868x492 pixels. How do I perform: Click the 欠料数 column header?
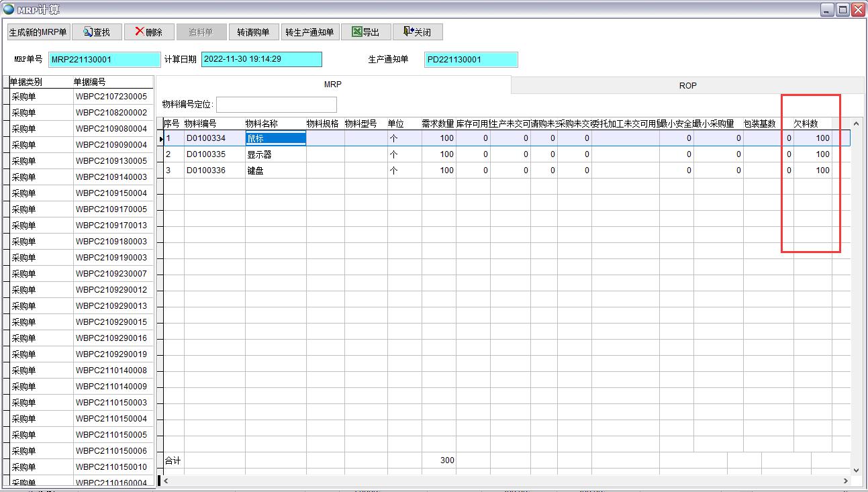click(806, 124)
